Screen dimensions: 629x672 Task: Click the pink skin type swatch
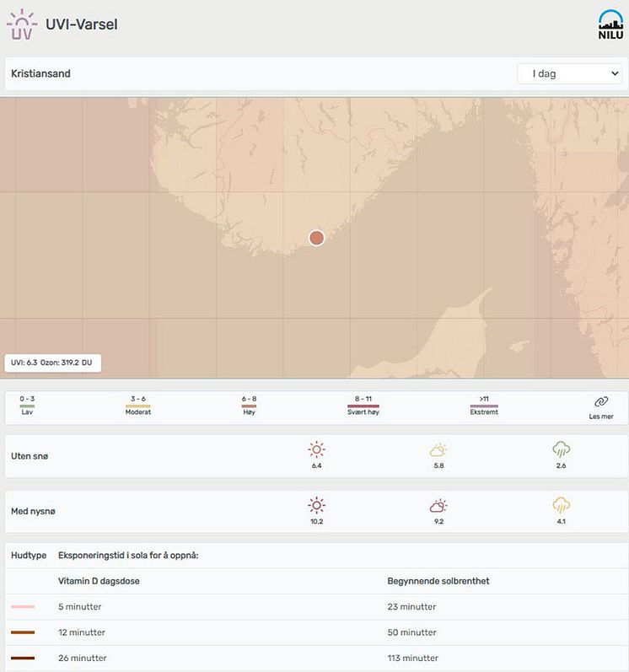click(x=23, y=606)
